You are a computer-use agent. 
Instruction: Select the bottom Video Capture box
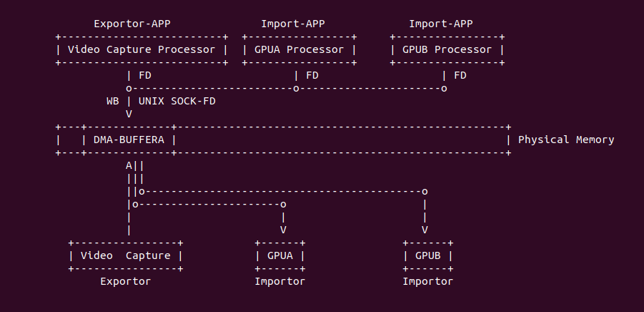point(126,255)
